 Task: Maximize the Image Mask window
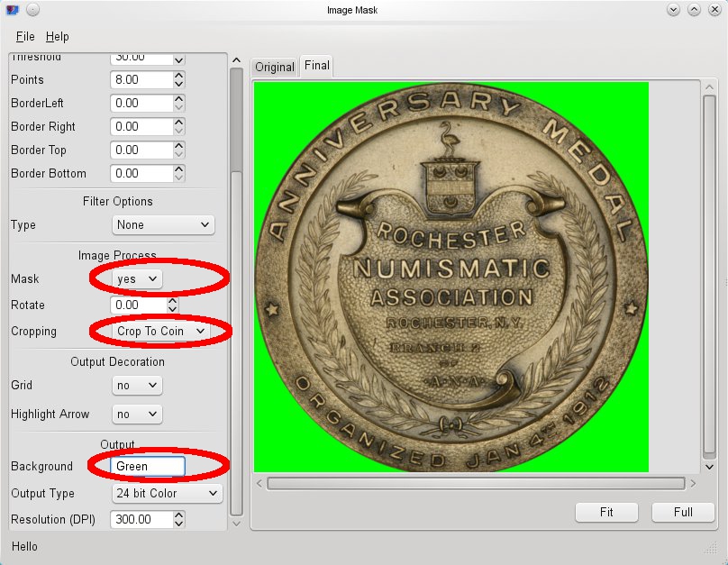[694, 10]
